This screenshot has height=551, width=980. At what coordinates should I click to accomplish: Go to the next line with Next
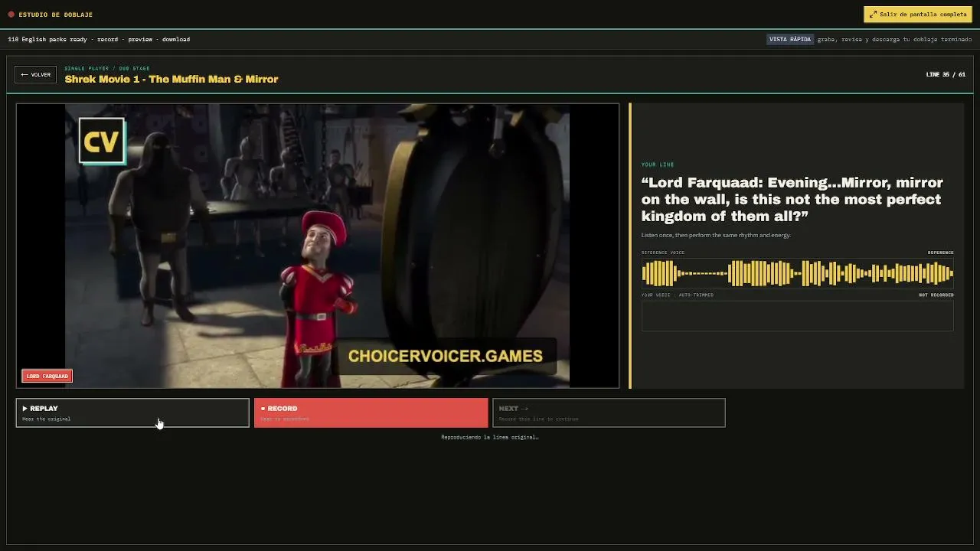pyautogui.click(x=609, y=412)
